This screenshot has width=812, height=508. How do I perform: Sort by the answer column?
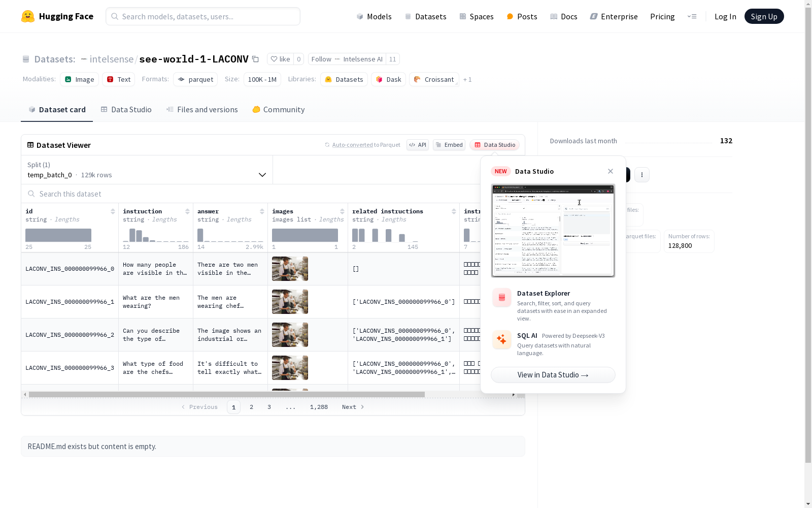(262, 211)
